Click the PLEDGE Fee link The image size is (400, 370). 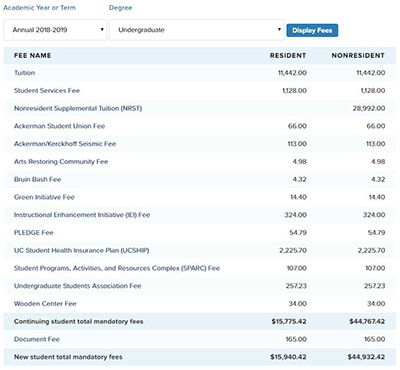click(x=34, y=233)
